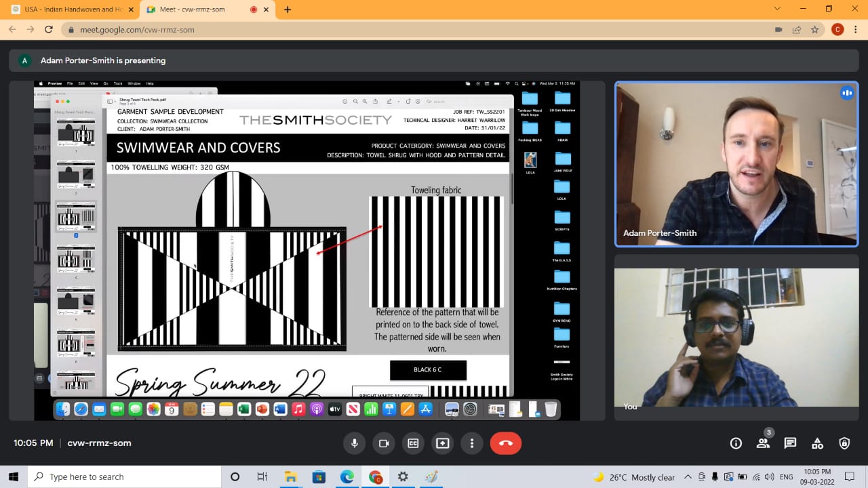Open the host controls shield icon
The image size is (868, 488).
(844, 443)
